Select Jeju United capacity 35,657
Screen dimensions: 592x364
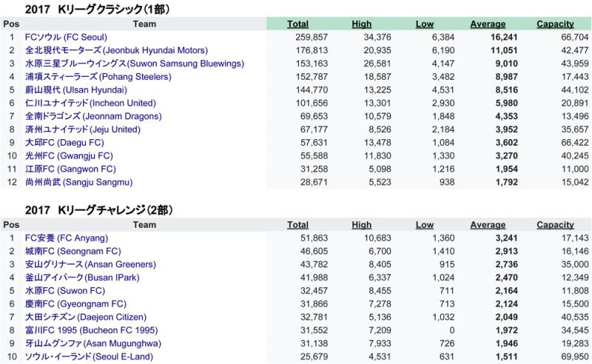(x=575, y=129)
